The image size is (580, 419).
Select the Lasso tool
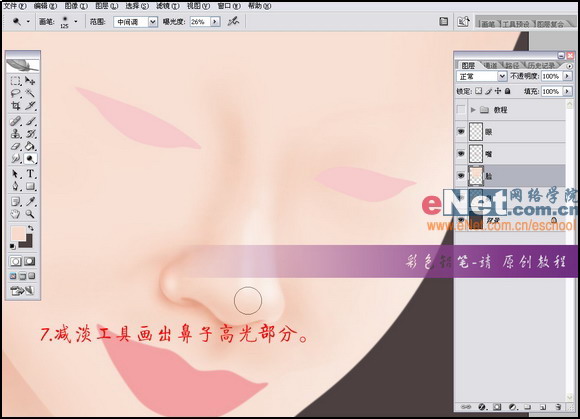[16, 93]
